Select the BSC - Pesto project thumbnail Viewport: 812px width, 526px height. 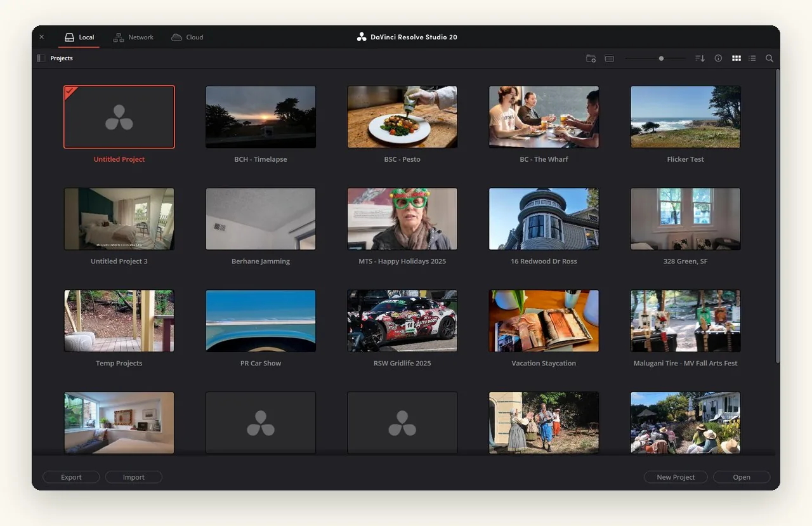(402, 117)
